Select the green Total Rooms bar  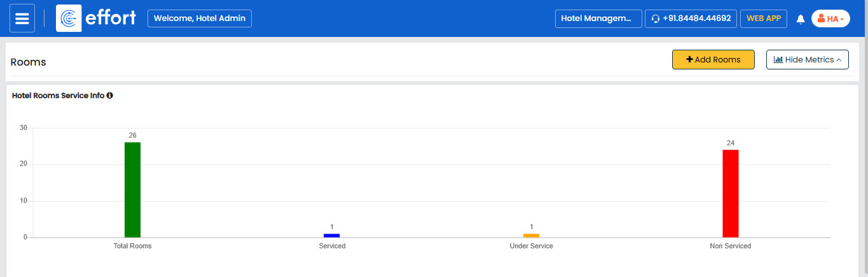(x=132, y=190)
